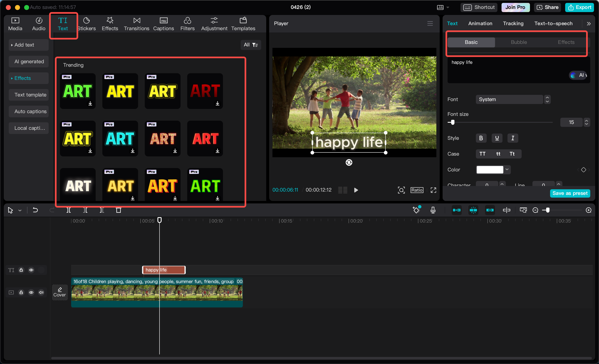
Task: Select the Bubble tab
Action: coord(519,42)
